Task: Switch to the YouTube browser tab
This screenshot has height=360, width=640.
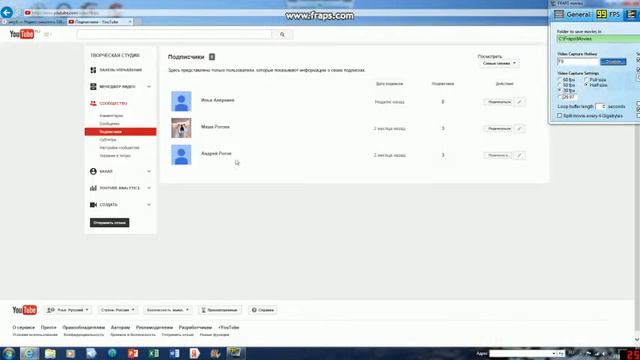Action: (100, 22)
